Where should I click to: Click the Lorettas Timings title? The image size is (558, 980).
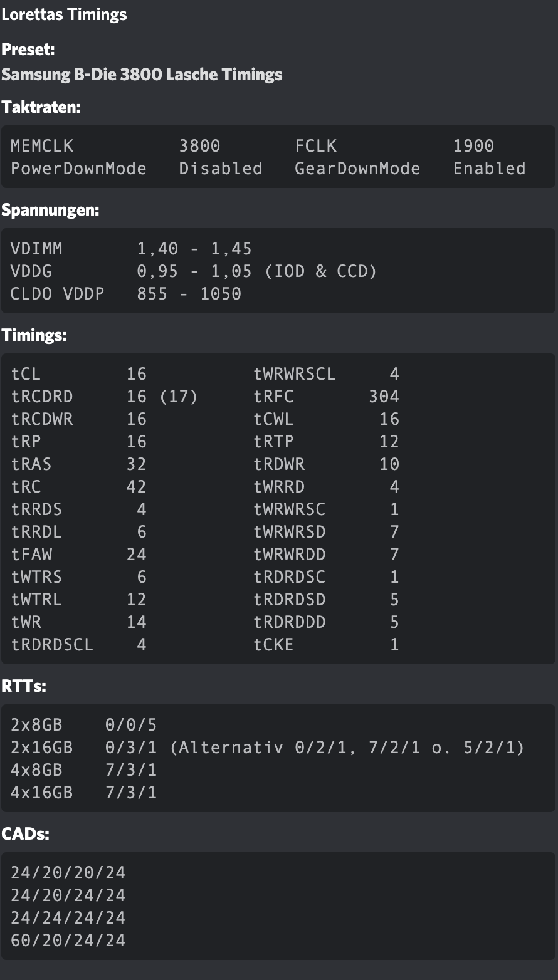point(64,14)
